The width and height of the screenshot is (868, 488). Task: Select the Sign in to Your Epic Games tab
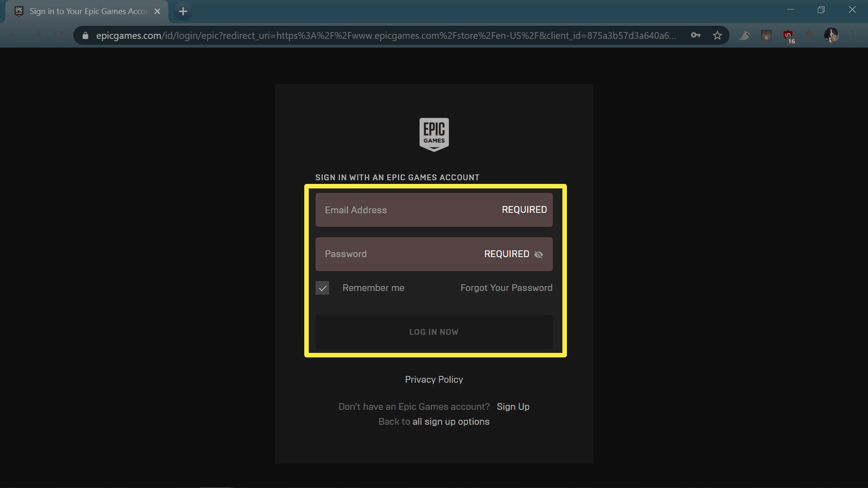(87, 11)
